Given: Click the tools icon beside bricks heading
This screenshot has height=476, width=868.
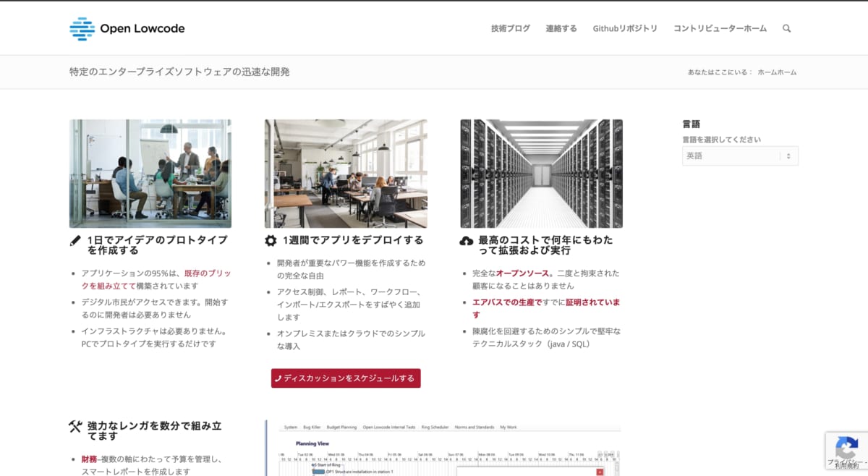Looking at the screenshot, I should [x=75, y=427].
